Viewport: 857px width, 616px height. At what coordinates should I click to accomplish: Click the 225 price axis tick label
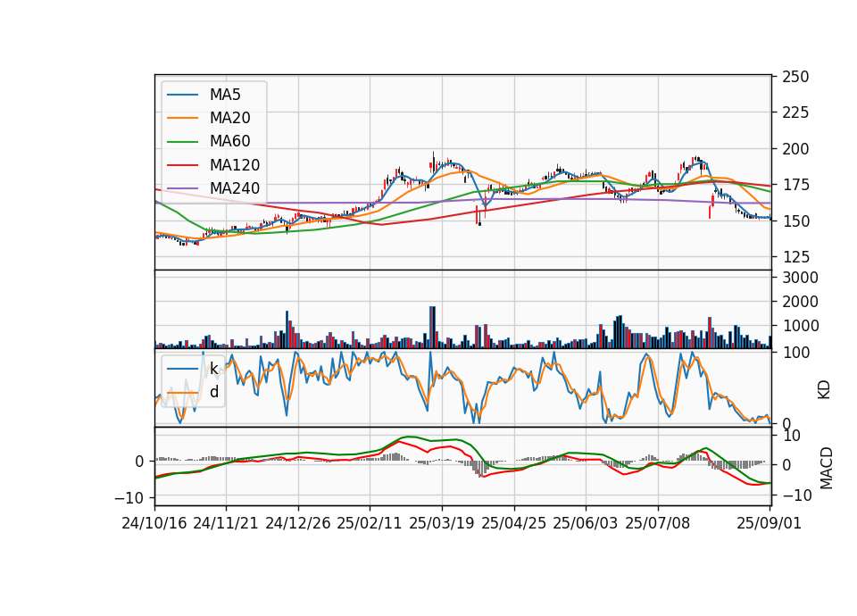click(795, 112)
